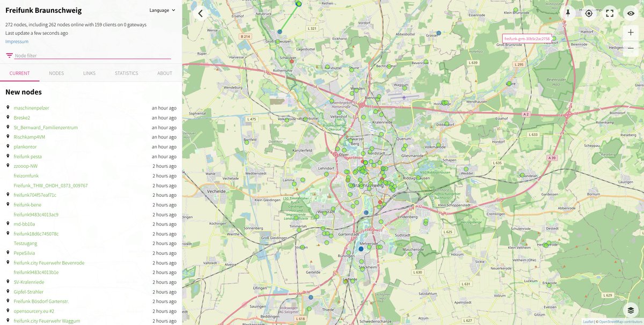
Task: Open node plankontor
Action: [25, 146]
